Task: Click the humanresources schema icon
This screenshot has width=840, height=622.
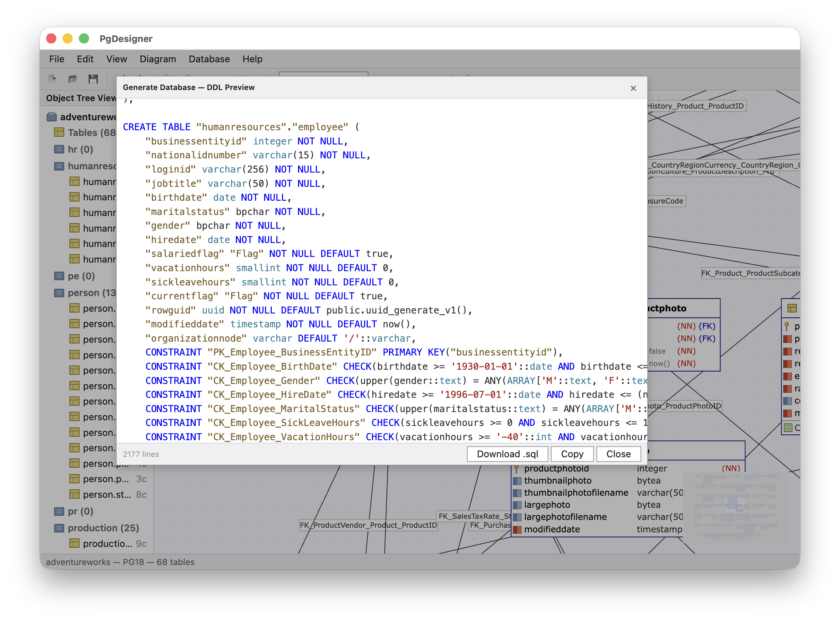Action: coord(59,166)
